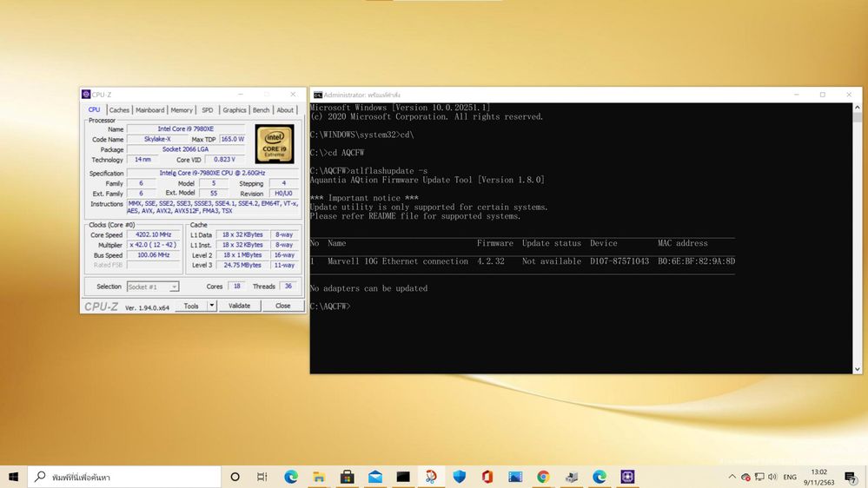Screen dimensions: 868x488
Task: Switch to the Caches tab
Action: point(119,110)
